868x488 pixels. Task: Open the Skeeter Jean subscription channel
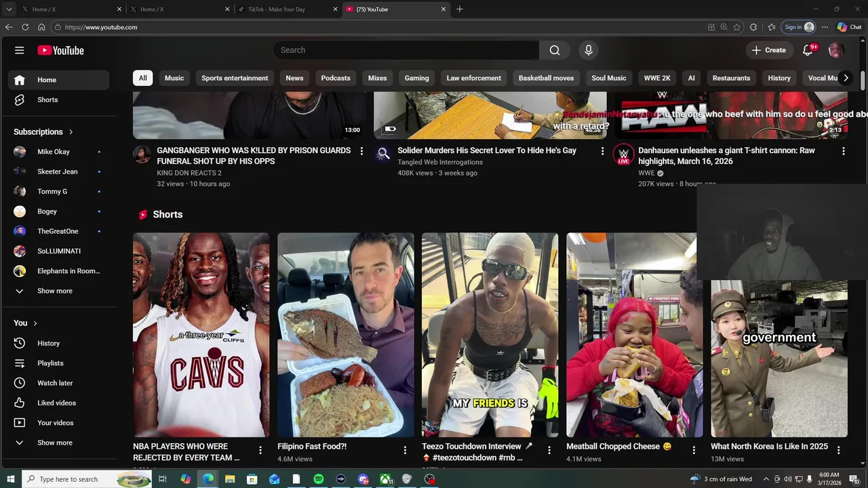coord(58,171)
